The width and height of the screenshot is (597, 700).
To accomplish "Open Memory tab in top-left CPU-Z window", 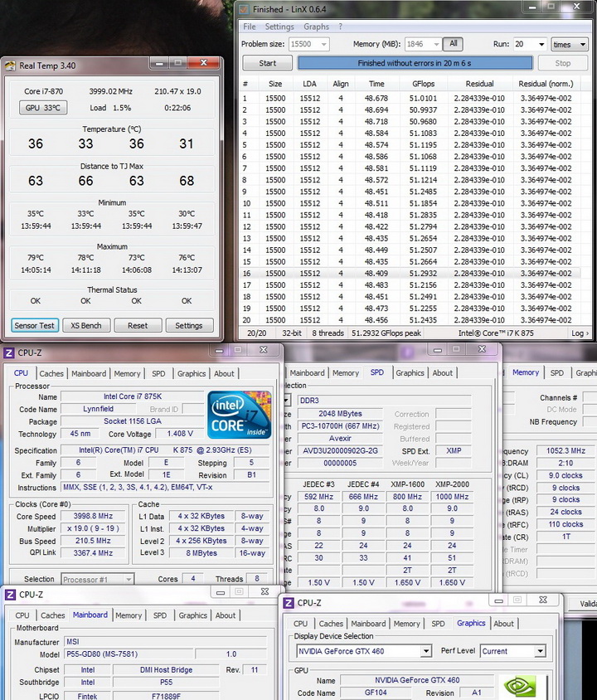I will (x=127, y=374).
